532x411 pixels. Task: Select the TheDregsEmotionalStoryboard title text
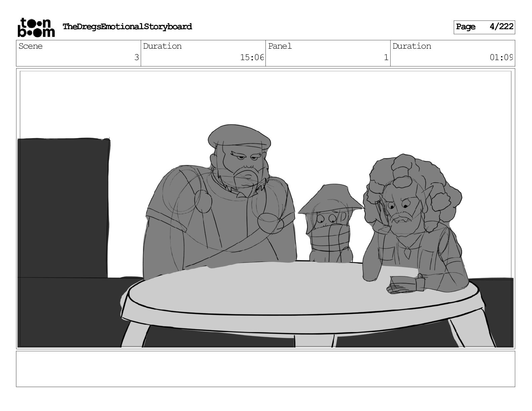point(127,27)
